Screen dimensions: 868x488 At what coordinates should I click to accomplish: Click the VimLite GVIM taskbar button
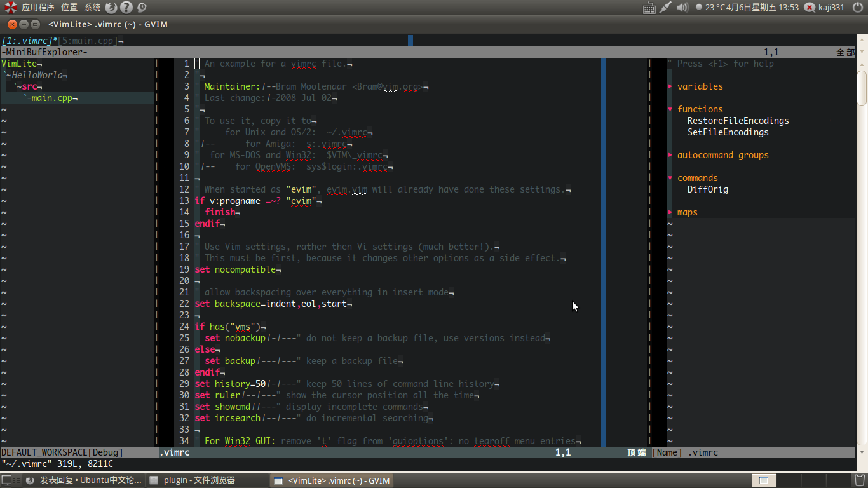331,480
